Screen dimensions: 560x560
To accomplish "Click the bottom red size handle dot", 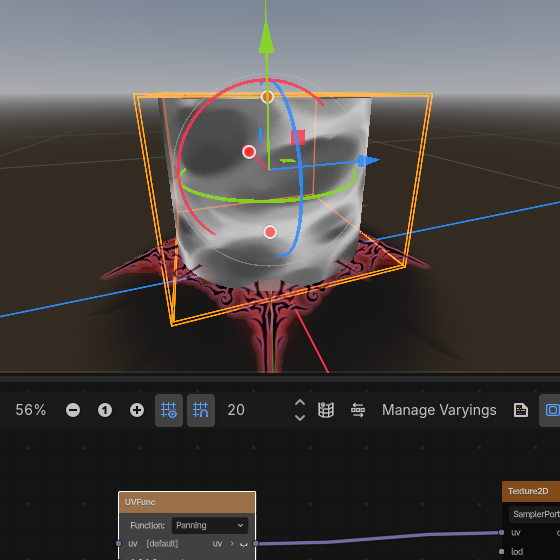I will click(x=270, y=232).
